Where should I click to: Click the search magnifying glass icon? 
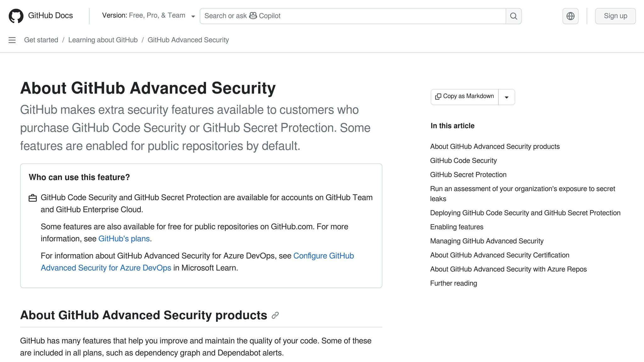513,16
